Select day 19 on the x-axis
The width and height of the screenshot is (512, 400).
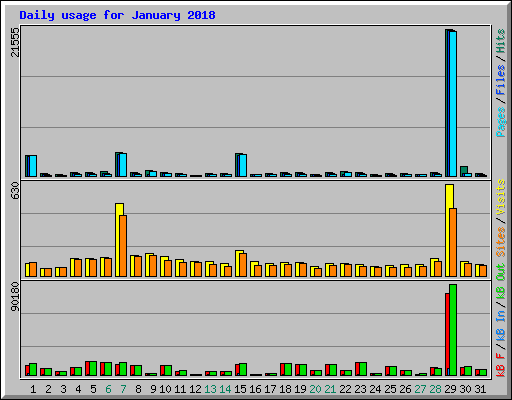click(x=300, y=389)
